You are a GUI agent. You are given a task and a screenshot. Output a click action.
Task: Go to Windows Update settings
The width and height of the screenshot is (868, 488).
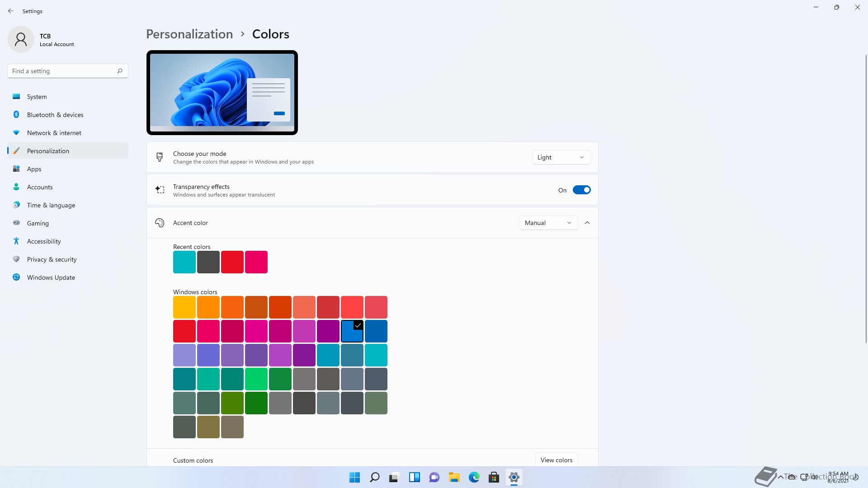(51, 277)
